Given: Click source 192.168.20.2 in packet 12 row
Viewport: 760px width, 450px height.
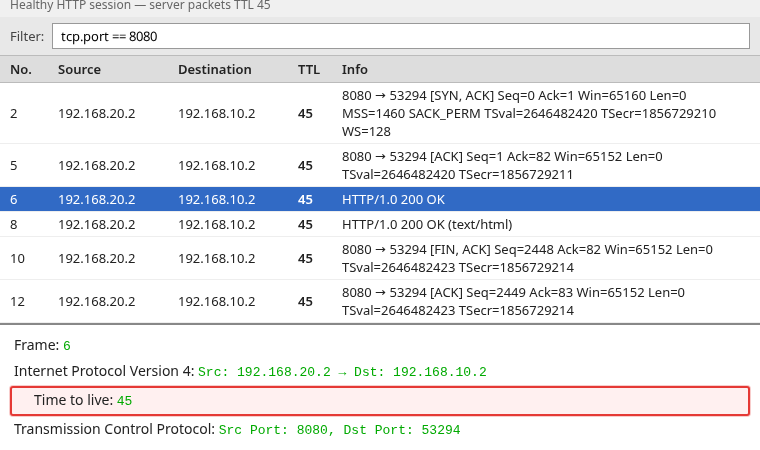Looking at the screenshot, I should point(96,302).
